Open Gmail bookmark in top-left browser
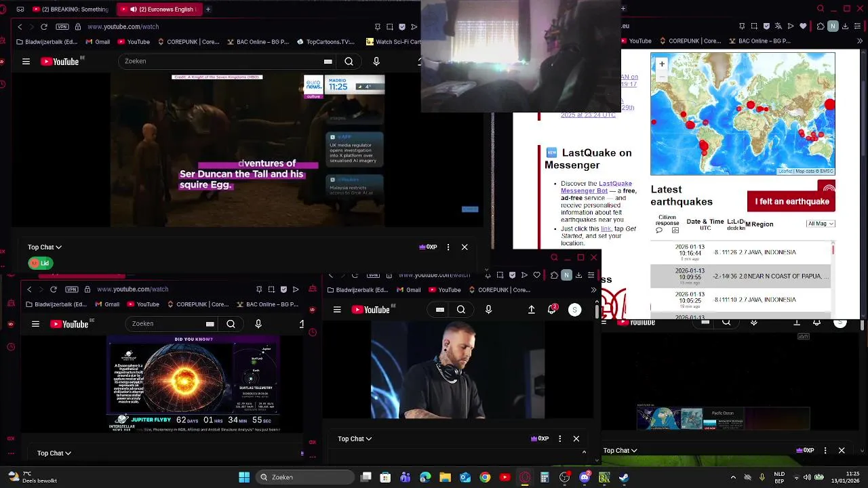This screenshot has width=868, height=488. click(x=98, y=41)
